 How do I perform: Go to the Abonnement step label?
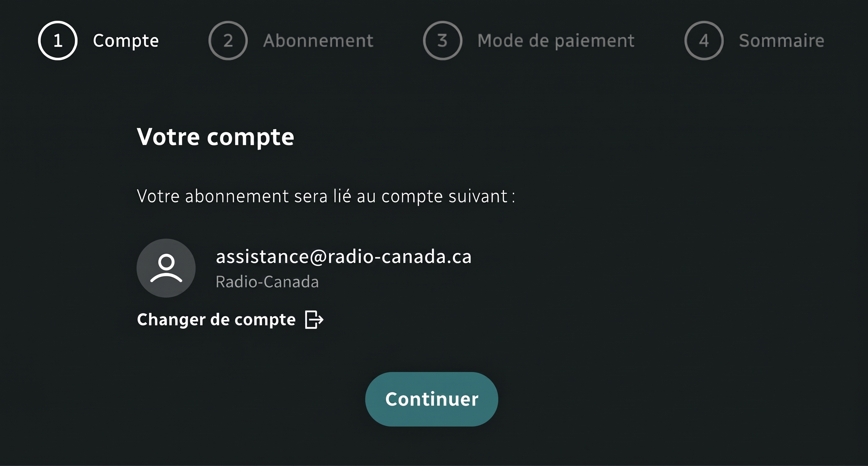[318, 41]
